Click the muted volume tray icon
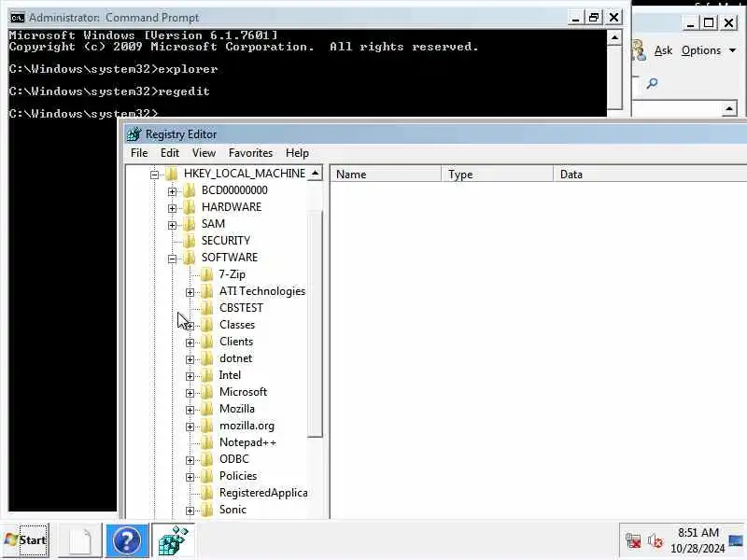747x560 pixels. click(655, 541)
